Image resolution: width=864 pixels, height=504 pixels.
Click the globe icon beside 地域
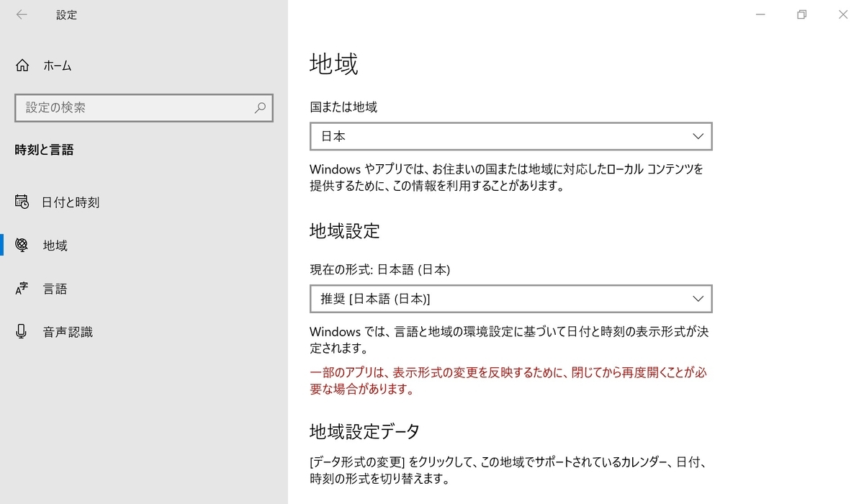[22, 245]
